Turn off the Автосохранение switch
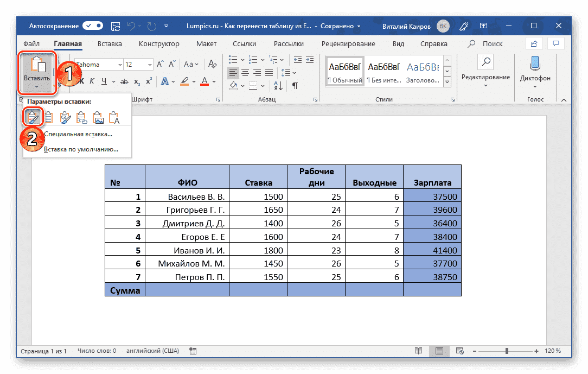588x374 pixels. (92, 25)
